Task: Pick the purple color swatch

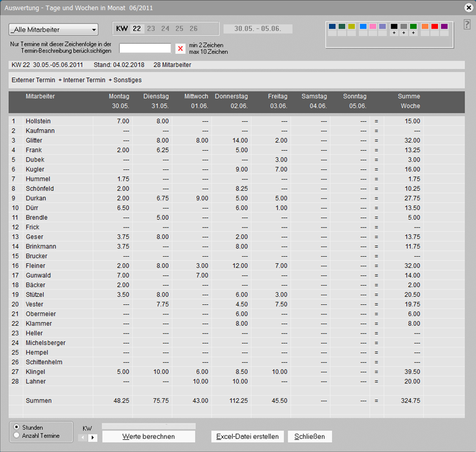Action: point(444,27)
